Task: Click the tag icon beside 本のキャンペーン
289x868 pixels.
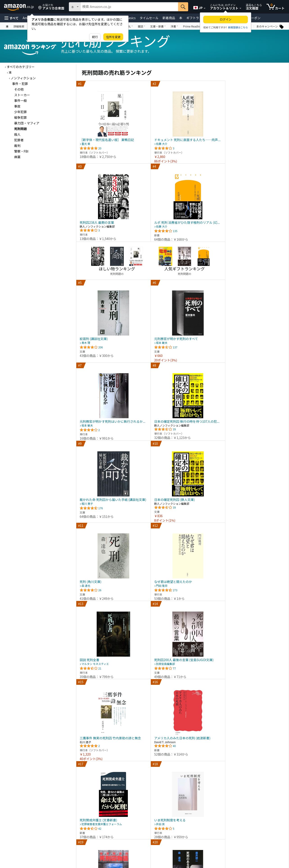Action: coord(282,27)
